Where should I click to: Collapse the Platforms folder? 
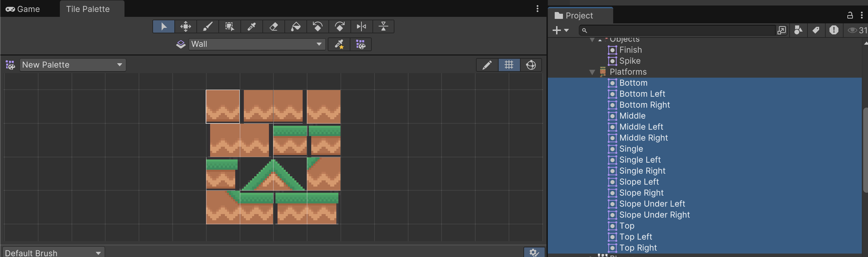[x=592, y=72]
